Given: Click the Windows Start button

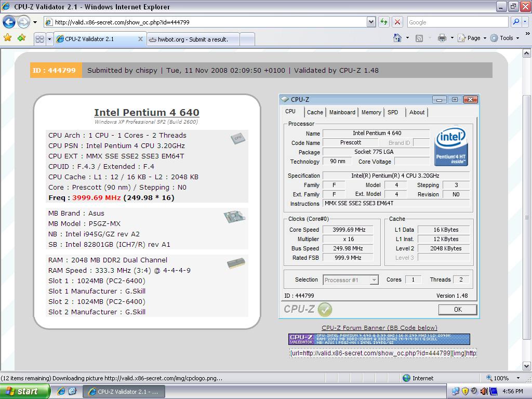Looking at the screenshot, I should click(x=25, y=391).
